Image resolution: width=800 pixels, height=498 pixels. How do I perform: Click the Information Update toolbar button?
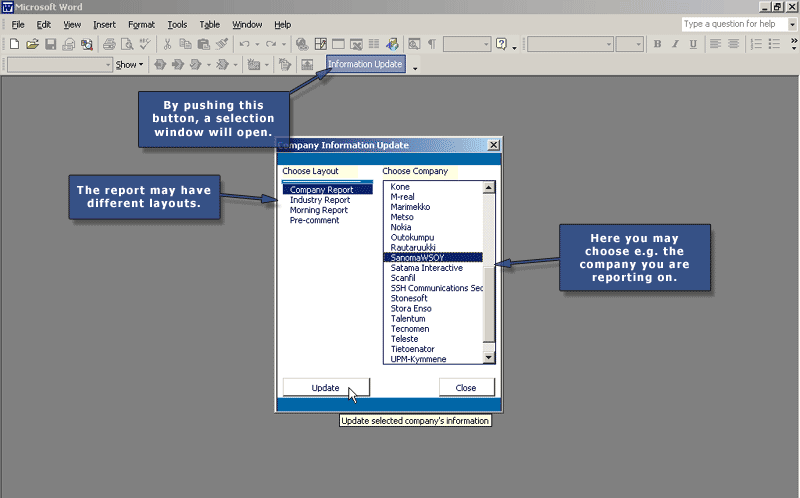pyautogui.click(x=365, y=64)
